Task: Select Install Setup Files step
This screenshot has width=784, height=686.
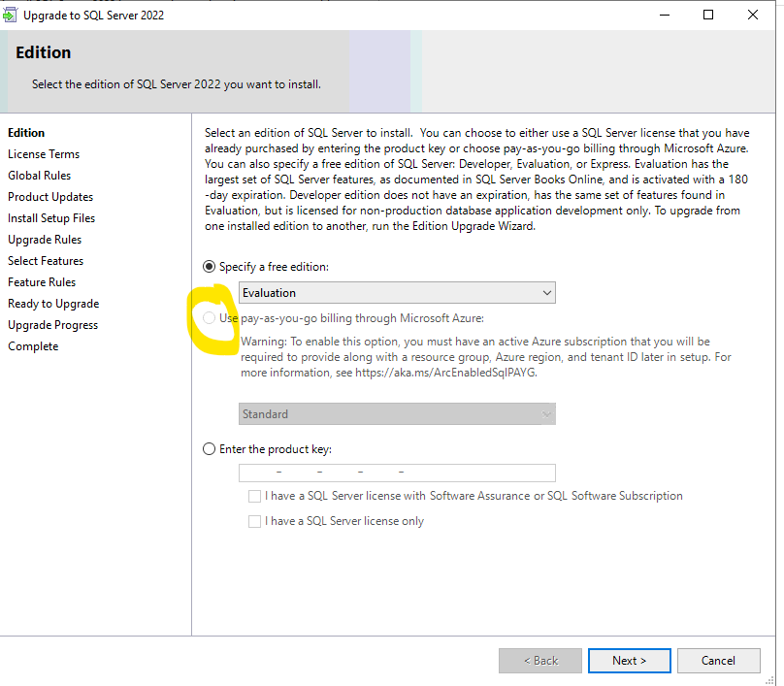Action: [51, 218]
